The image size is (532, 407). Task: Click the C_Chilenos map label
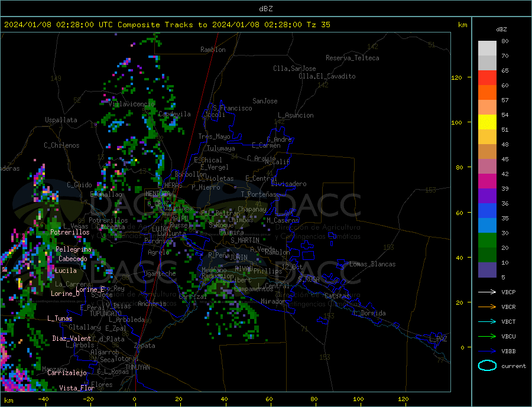tap(61, 145)
